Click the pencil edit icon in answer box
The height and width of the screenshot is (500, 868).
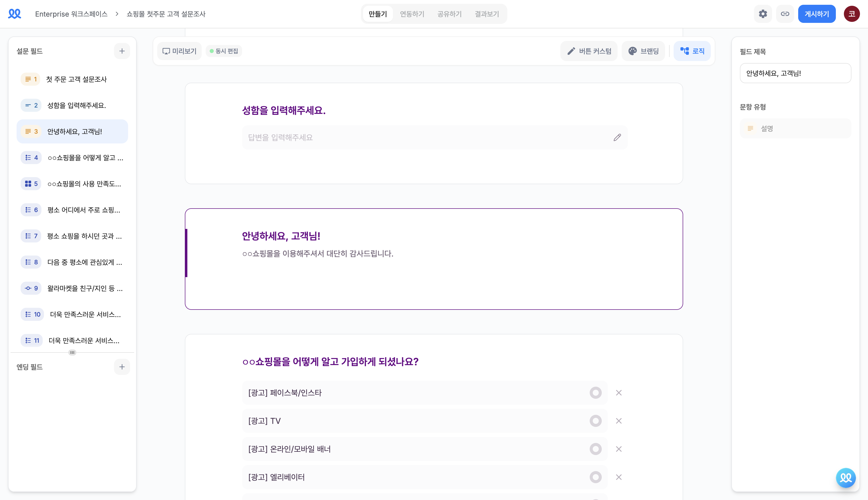click(617, 137)
